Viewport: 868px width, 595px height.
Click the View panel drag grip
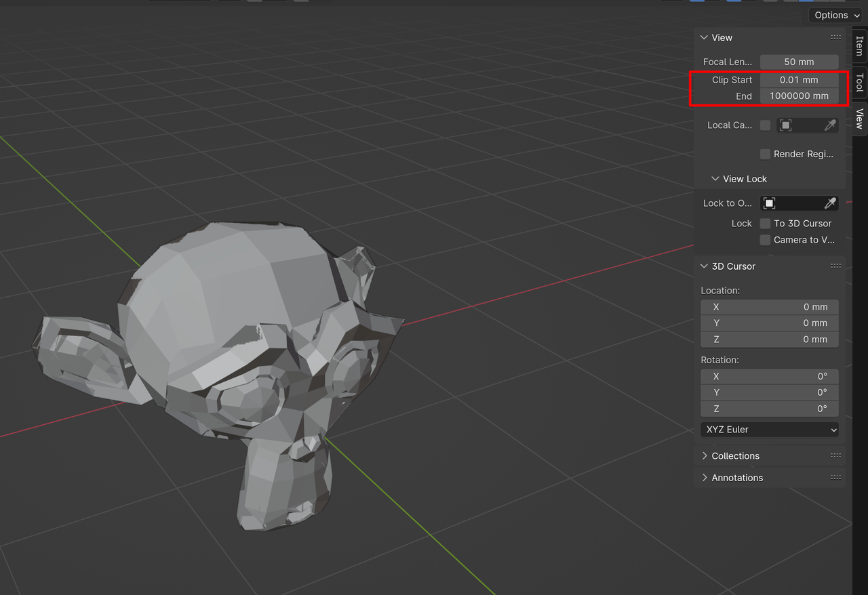click(x=835, y=38)
